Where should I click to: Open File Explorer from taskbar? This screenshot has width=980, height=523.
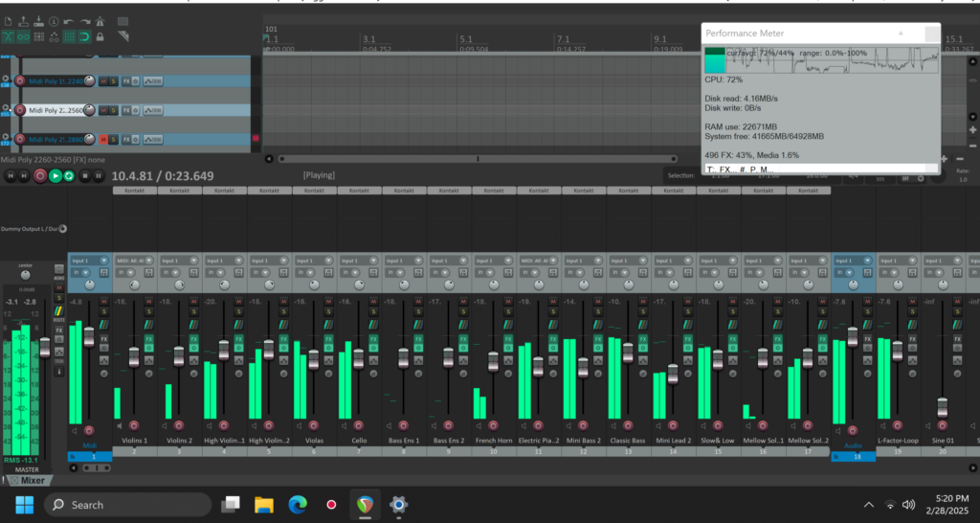tap(264, 505)
